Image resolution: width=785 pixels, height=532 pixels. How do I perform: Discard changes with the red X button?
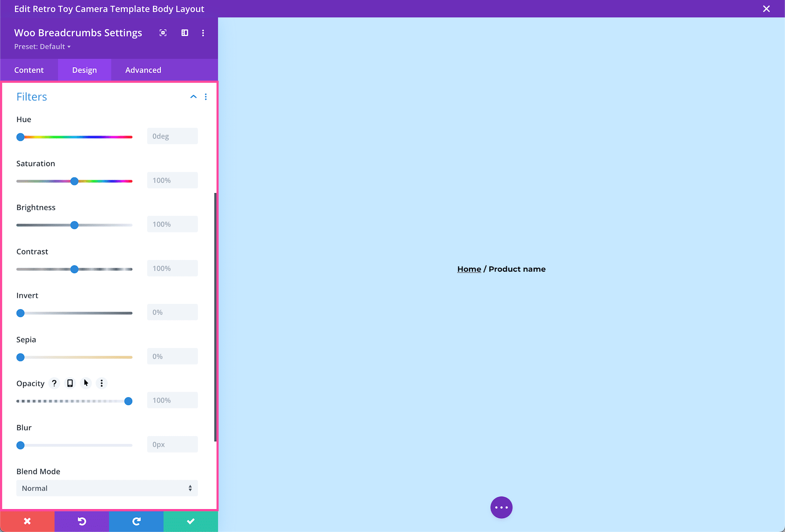tap(27, 521)
